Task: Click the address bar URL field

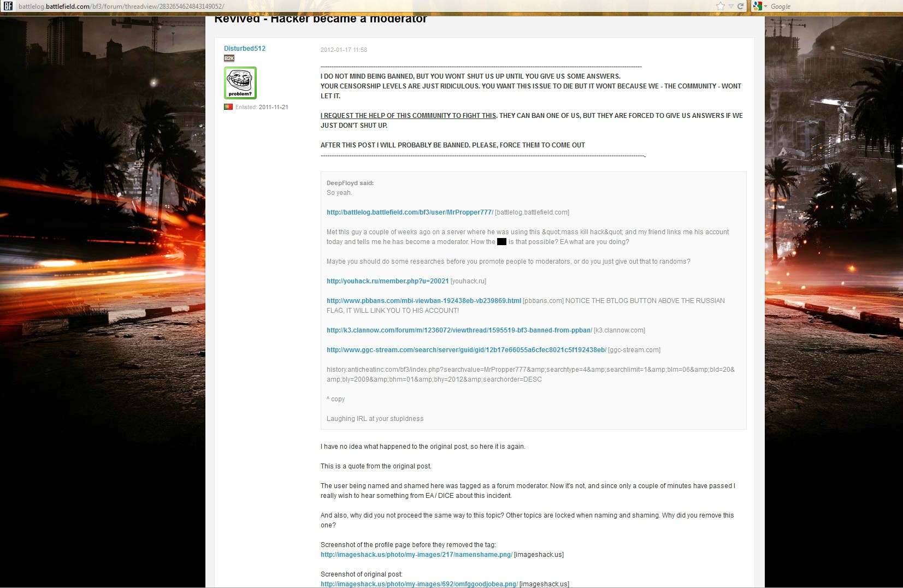Action: click(x=361, y=7)
